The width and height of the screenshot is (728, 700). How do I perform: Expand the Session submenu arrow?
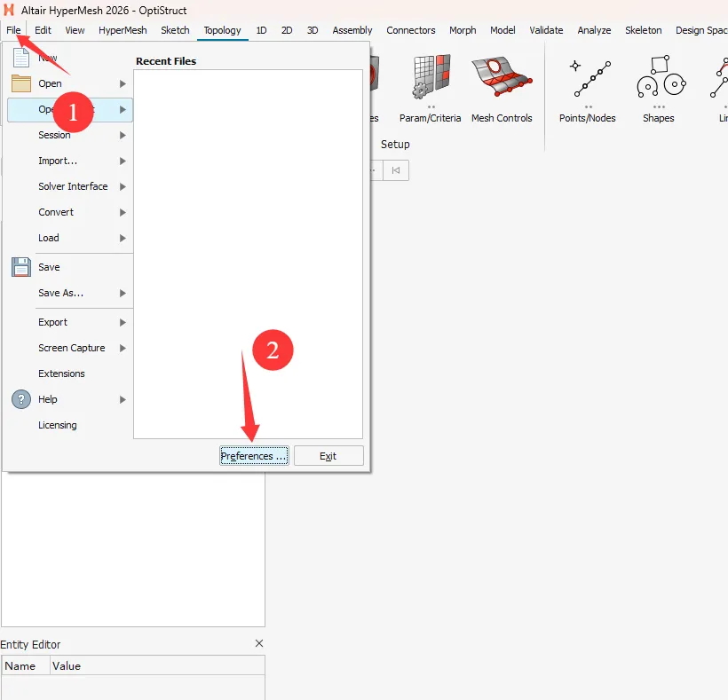[x=123, y=135]
